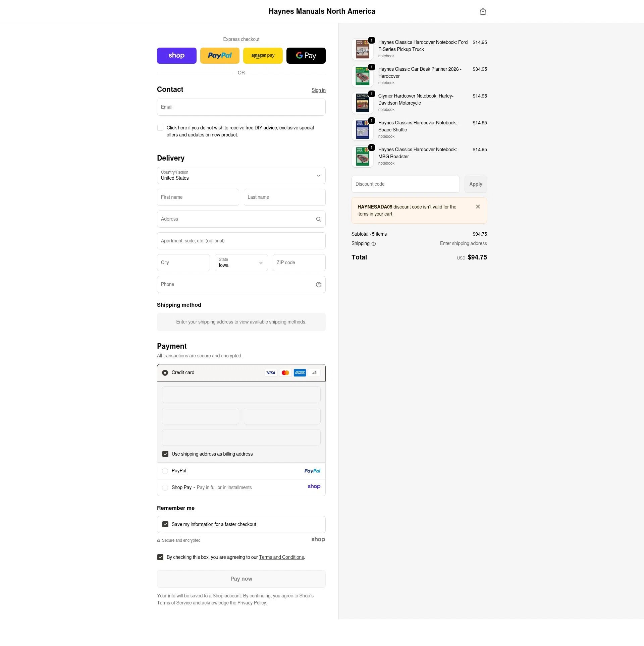The width and height of the screenshot is (644, 646).
Task: Select PayPal express checkout button
Action: click(220, 55)
